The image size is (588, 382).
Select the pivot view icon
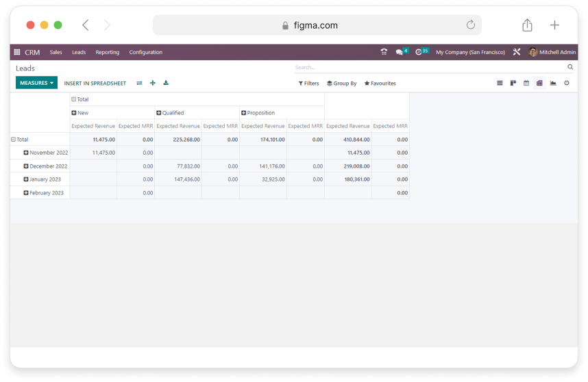coord(539,83)
